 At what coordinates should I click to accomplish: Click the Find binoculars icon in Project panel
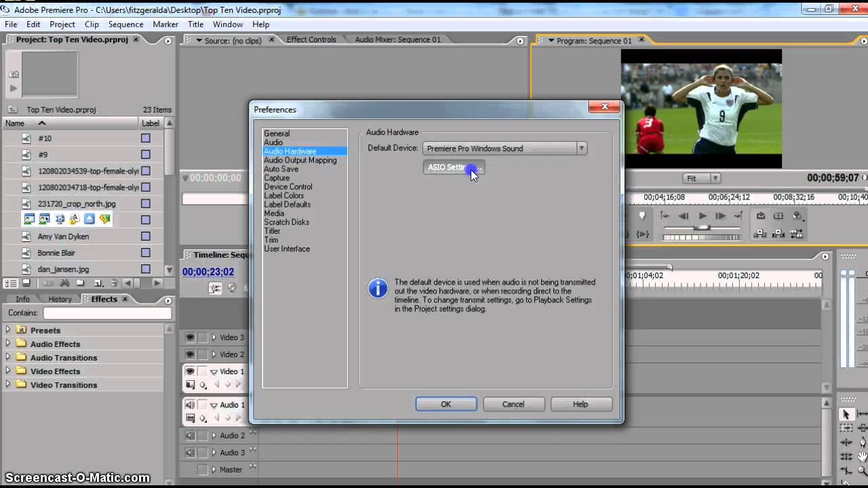[x=64, y=283]
